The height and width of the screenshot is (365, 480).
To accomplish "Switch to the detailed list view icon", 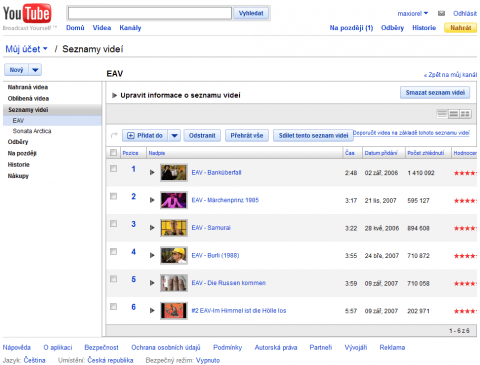I will tap(453, 114).
